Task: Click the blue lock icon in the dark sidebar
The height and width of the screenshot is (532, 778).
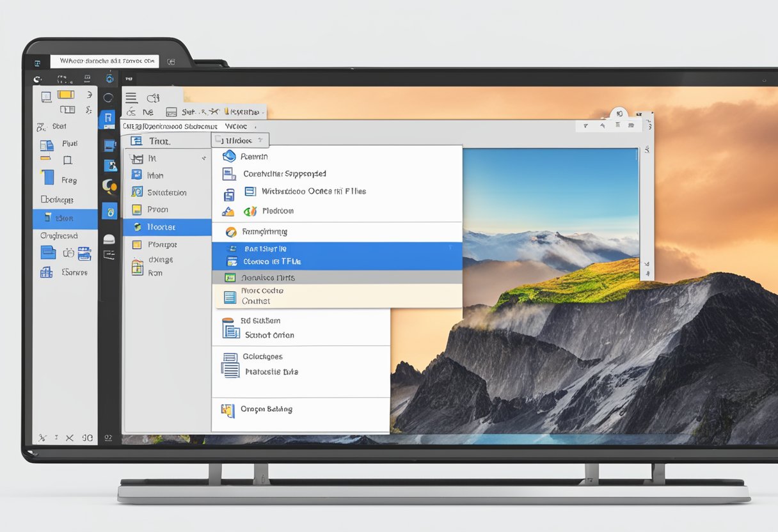Action: coord(109,211)
